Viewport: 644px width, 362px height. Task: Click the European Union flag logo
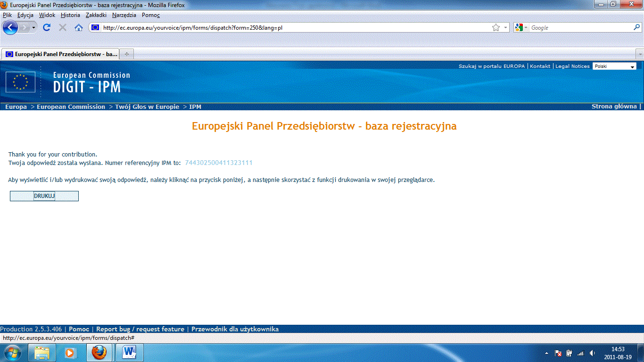coord(20,82)
